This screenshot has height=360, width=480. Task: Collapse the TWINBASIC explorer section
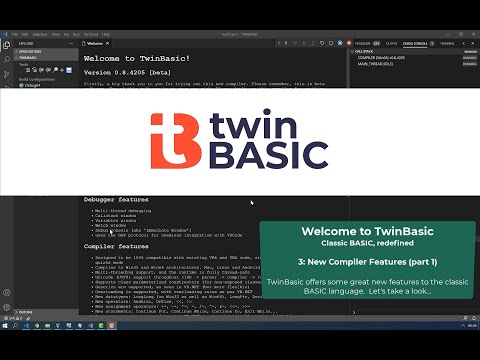pyautogui.click(x=46, y=58)
